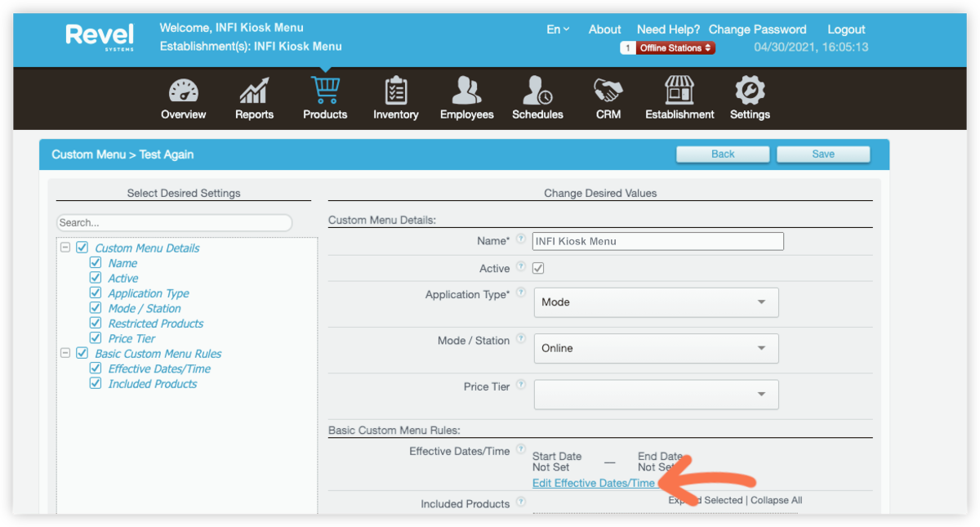Click the Back button
The height and width of the screenshot is (527, 980).
723,154
